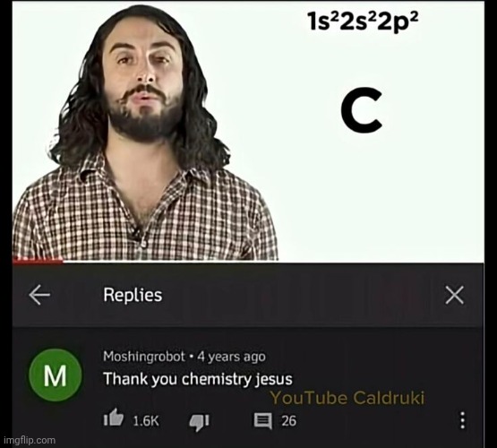Select the Thank you chemistry jesus comment text

[198, 379]
